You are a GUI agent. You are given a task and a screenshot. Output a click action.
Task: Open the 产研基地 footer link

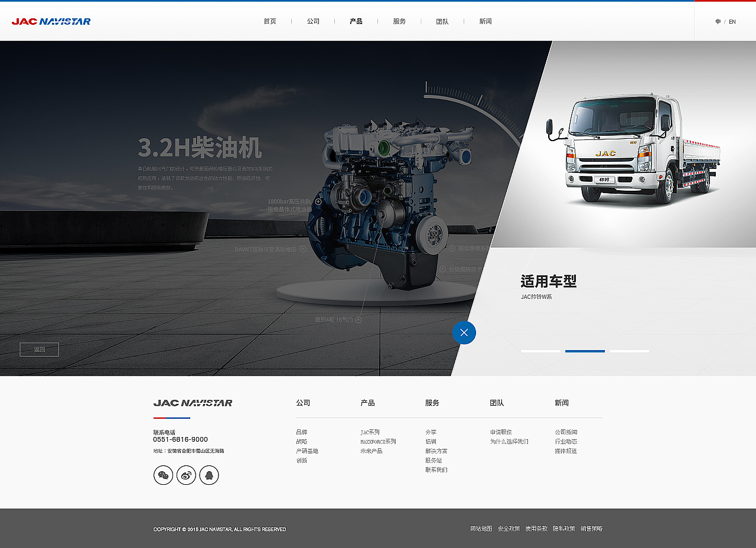point(307,451)
